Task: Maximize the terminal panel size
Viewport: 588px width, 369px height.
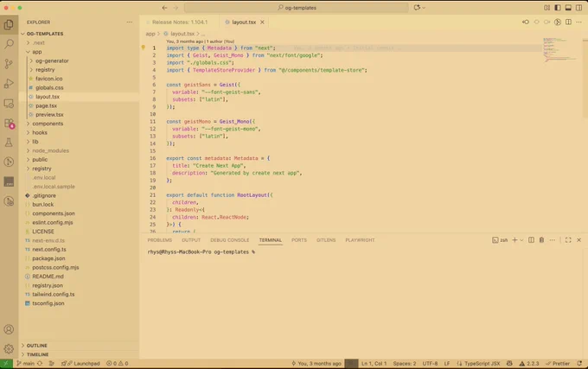Action: (x=568, y=239)
